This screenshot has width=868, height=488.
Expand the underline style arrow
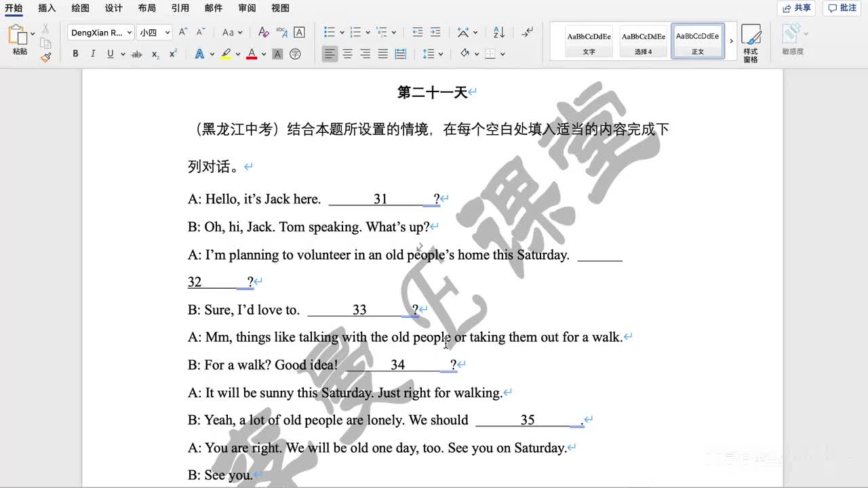(123, 54)
